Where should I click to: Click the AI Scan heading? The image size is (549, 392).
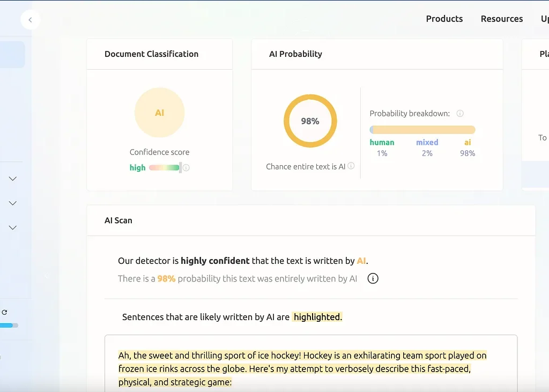point(118,220)
